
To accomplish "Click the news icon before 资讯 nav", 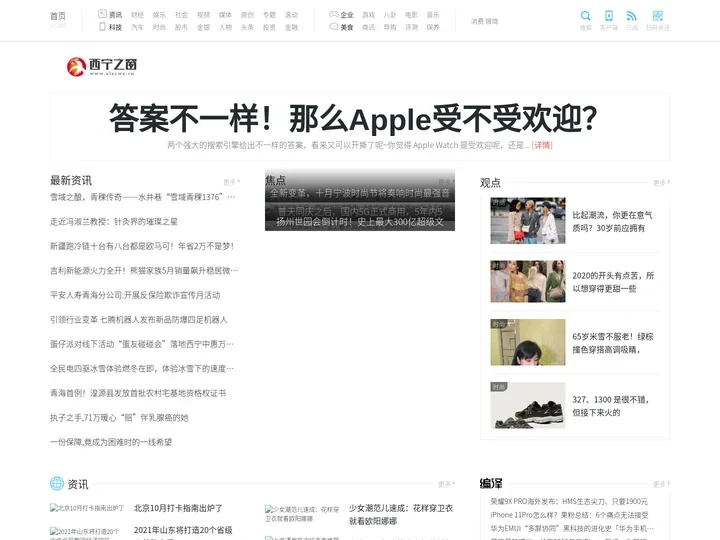I will pos(102,14).
